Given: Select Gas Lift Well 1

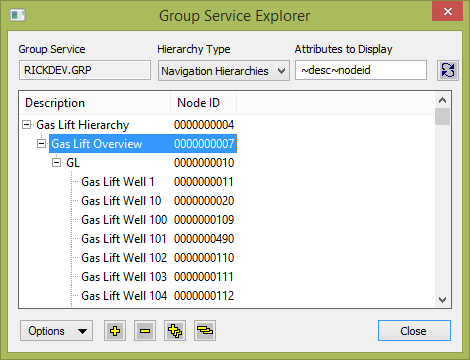Looking at the screenshot, I should coord(118,182).
